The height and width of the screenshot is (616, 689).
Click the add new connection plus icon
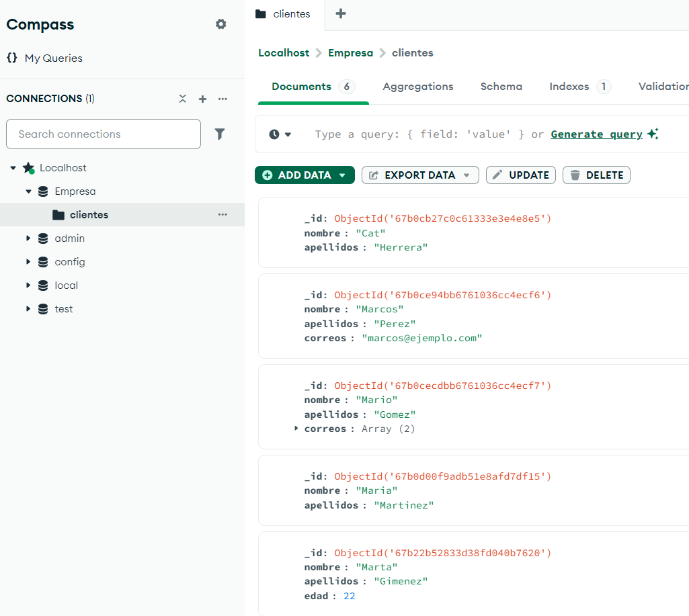coord(202,99)
